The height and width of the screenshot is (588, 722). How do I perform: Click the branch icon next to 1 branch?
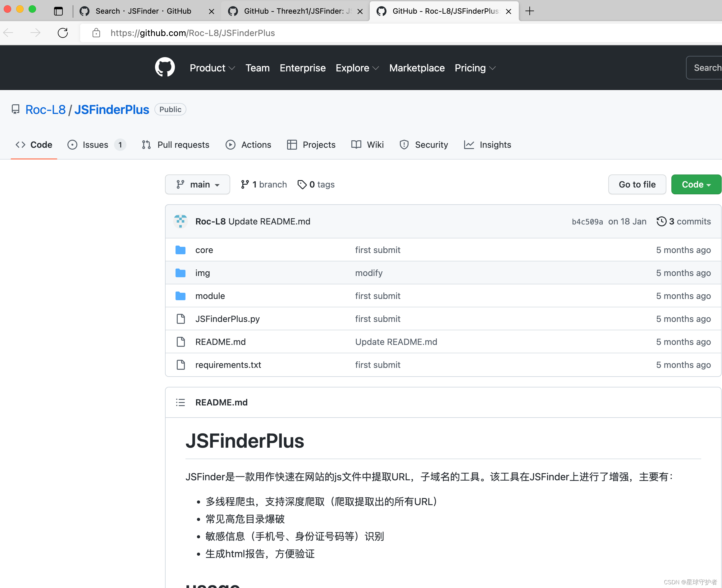[245, 185]
